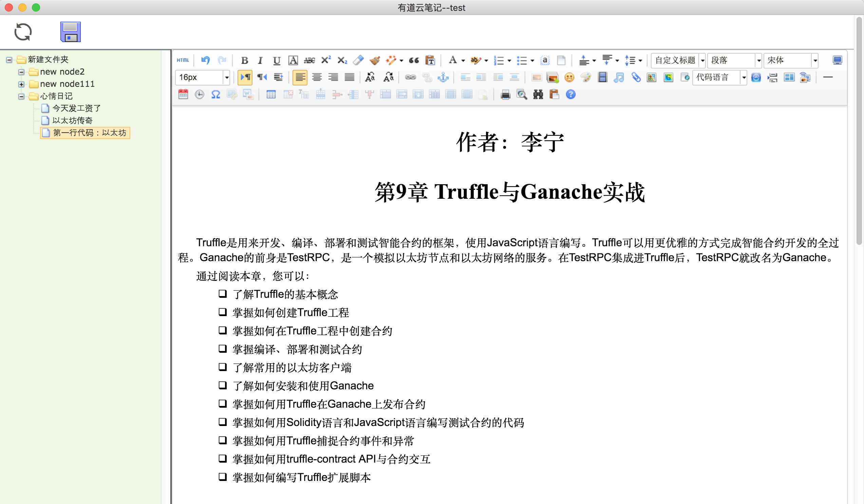Open font color dropdown arrow
This screenshot has height=504, width=864.
pos(463,61)
